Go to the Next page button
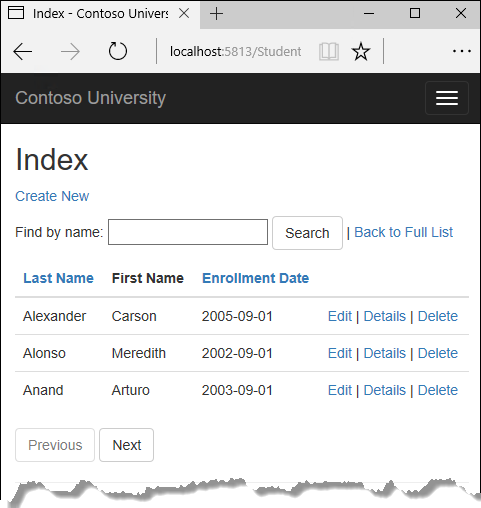481x508 pixels. click(x=127, y=445)
